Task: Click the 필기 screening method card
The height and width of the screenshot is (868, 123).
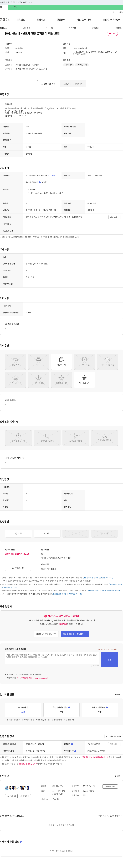Action: pos(76,533)
